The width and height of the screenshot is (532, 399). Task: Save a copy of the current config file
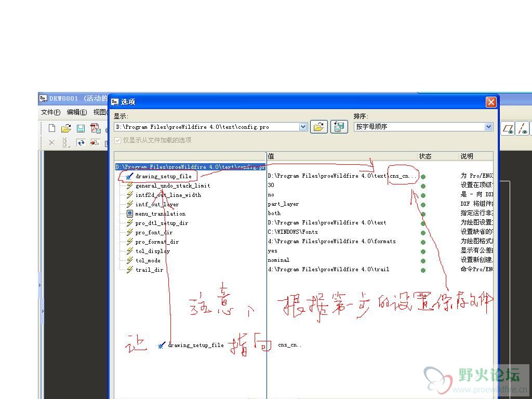coord(339,127)
